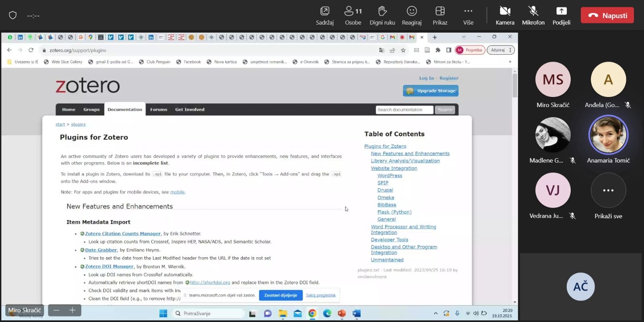Image resolution: width=644 pixels, height=322 pixels.
Task: Open the Zotero Citation Counts Manager link
Action: [123, 233]
